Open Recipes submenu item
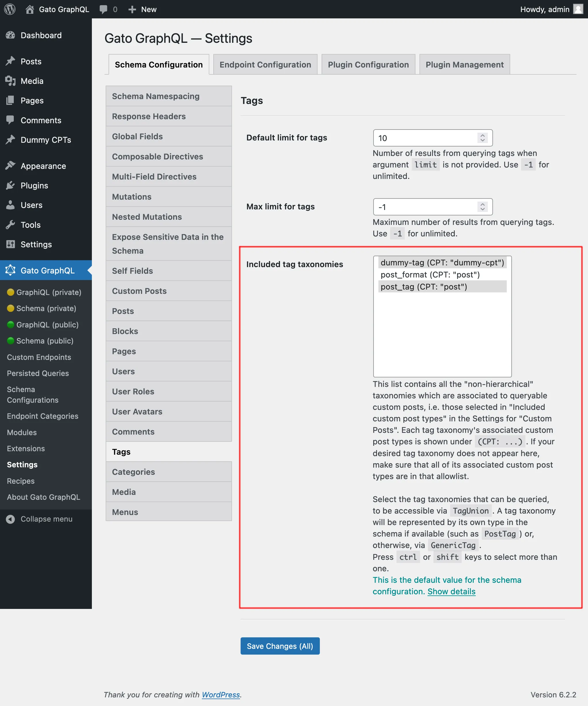 tap(21, 481)
